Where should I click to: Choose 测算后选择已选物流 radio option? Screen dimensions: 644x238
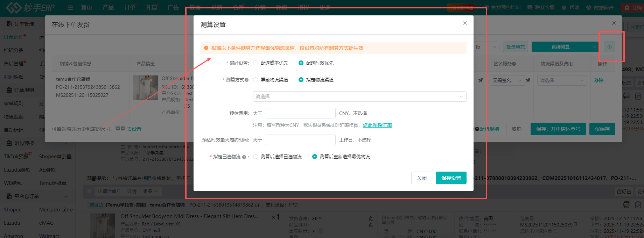point(255,157)
